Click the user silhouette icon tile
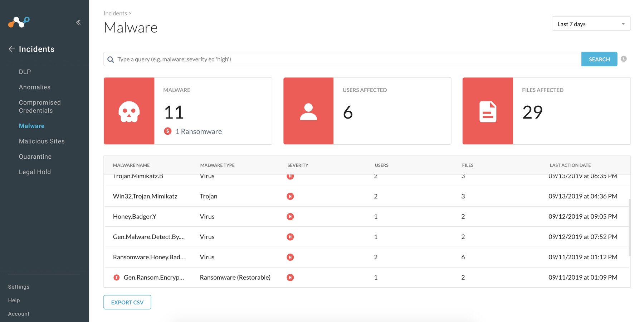This screenshot has width=644, height=322. coord(308,111)
